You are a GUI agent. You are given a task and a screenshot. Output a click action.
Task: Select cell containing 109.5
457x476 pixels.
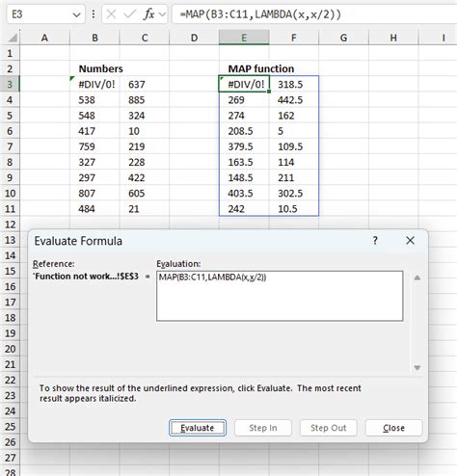pyautogui.click(x=294, y=146)
